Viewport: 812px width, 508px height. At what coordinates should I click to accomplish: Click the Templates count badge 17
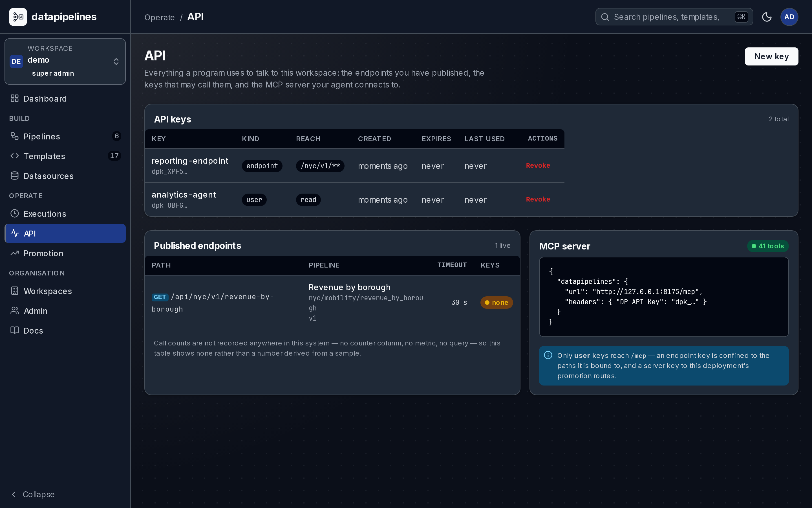(114, 156)
